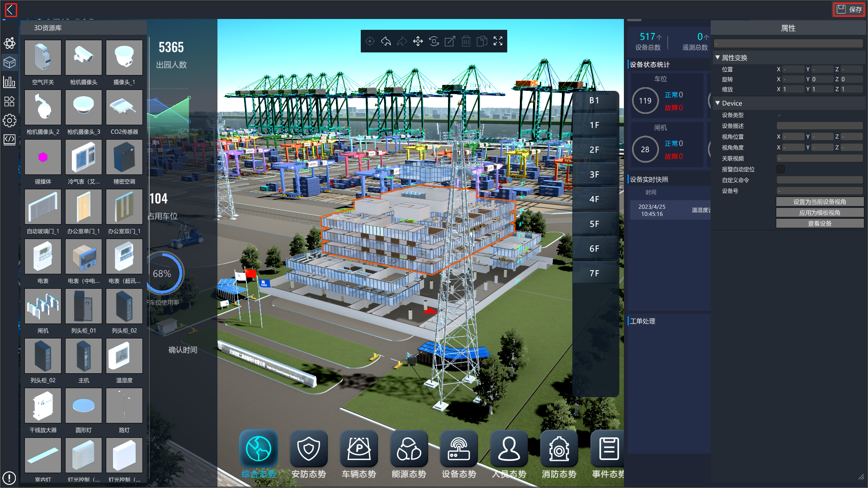Toggle fullscreen view icon
Viewport: 868px width, 488px height.
click(x=498, y=42)
